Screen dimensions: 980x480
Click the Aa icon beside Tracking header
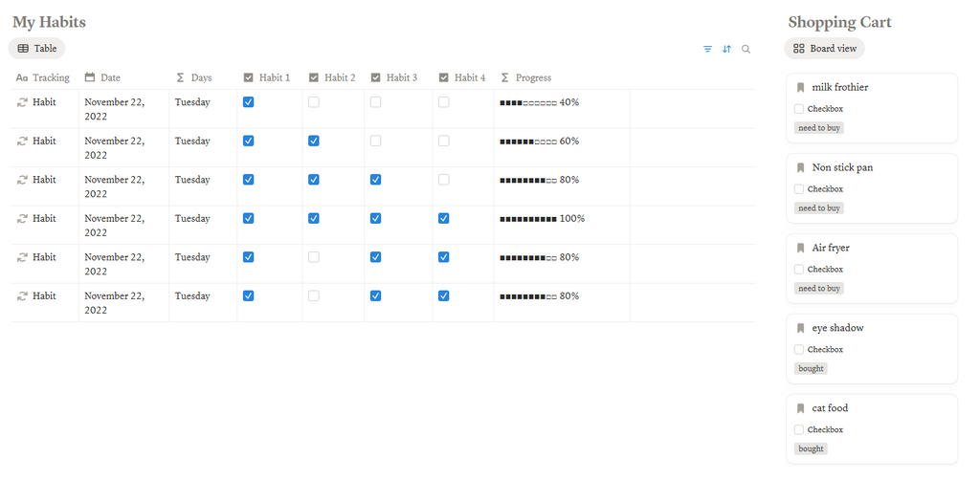tap(22, 77)
